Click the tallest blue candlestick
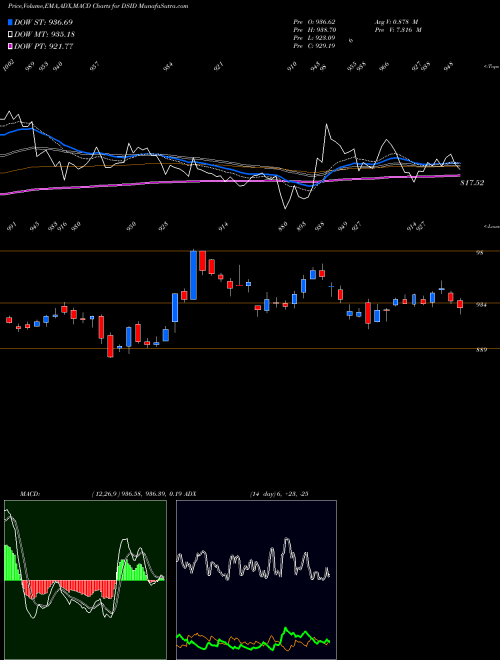The height and width of the screenshot is (660, 500). [193, 275]
